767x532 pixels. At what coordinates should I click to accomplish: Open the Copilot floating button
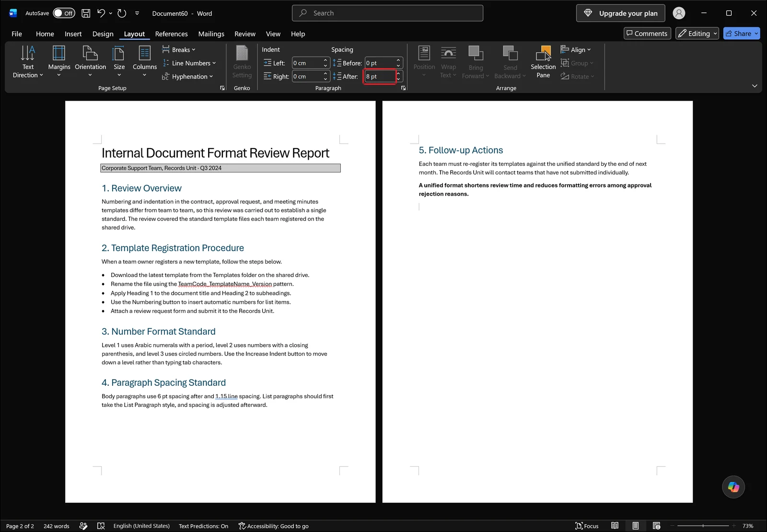(733, 487)
